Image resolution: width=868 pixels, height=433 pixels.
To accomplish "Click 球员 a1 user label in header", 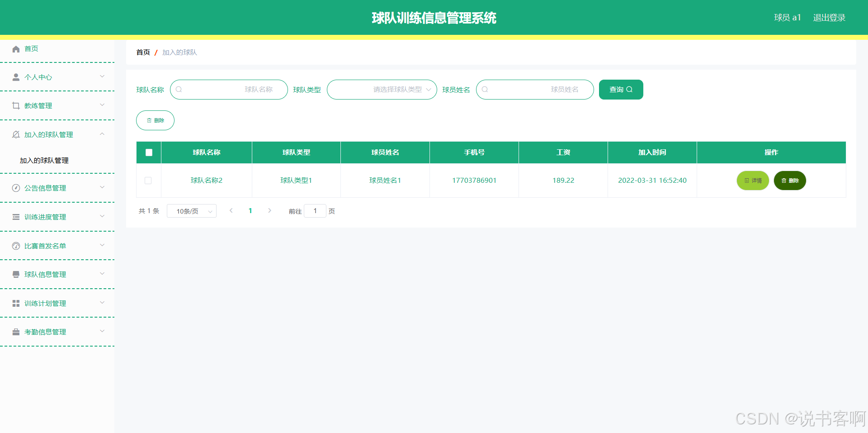I will tap(788, 18).
